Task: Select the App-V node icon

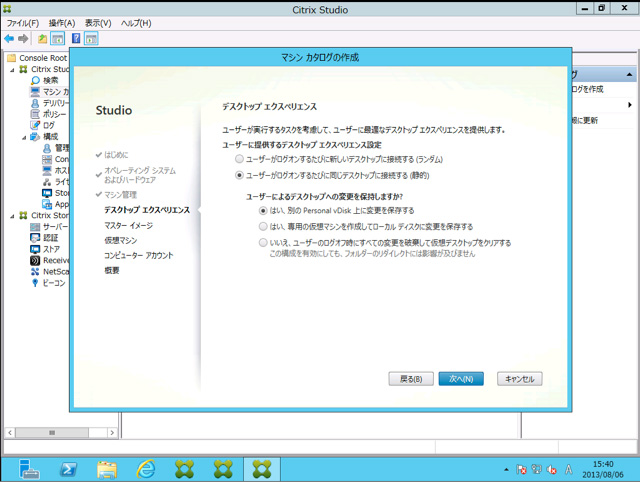Action: pos(47,204)
